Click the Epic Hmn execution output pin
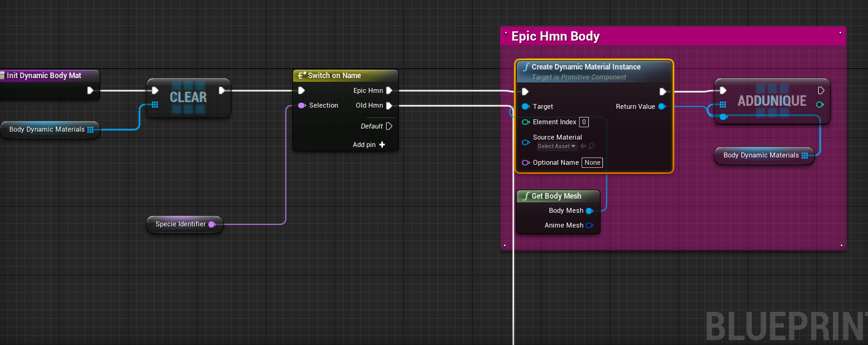Viewport: 868px width, 345px height. click(x=389, y=90)
